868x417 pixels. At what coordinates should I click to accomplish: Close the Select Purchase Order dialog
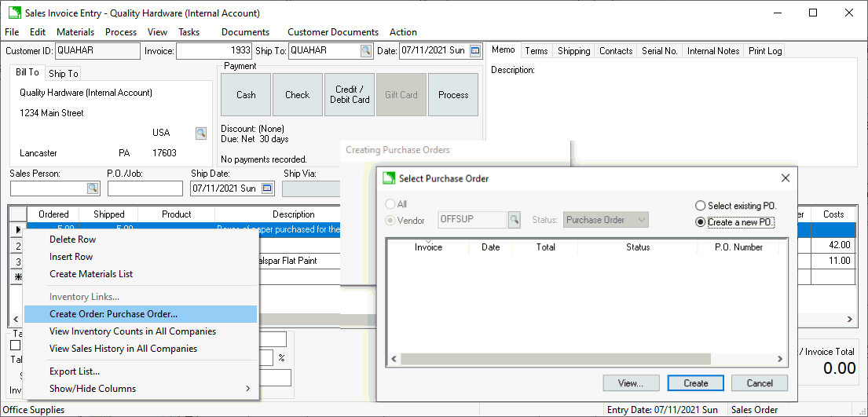pos(785,178)
